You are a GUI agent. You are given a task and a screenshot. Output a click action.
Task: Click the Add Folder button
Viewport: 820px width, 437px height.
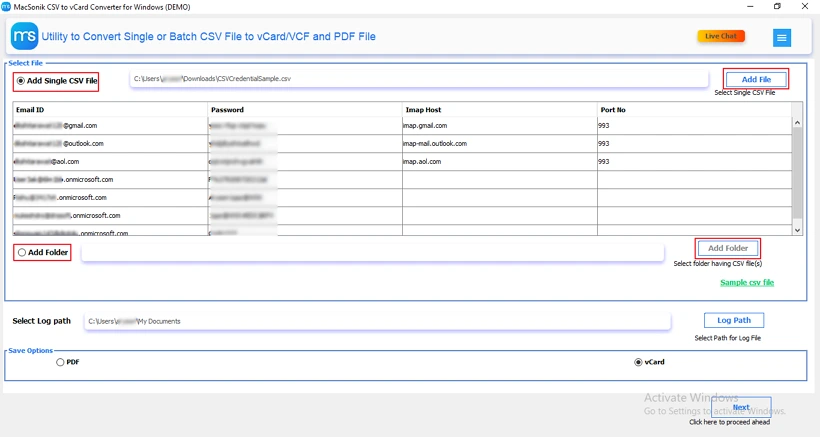727,248
